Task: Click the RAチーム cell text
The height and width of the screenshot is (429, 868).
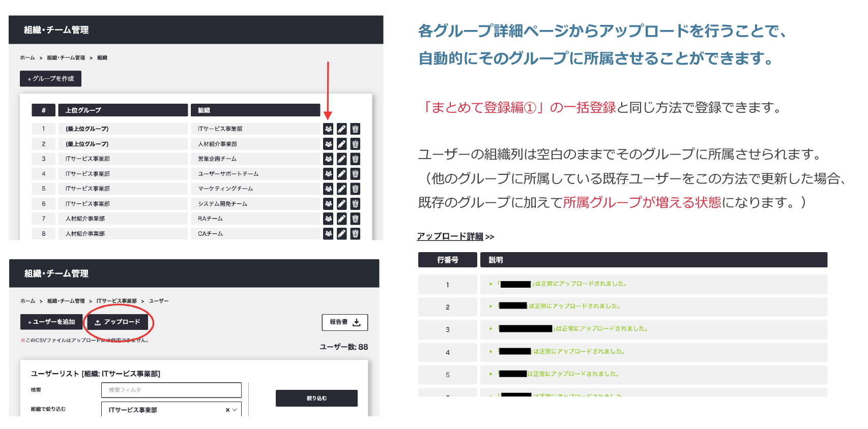Action: [x=210, y=219]
